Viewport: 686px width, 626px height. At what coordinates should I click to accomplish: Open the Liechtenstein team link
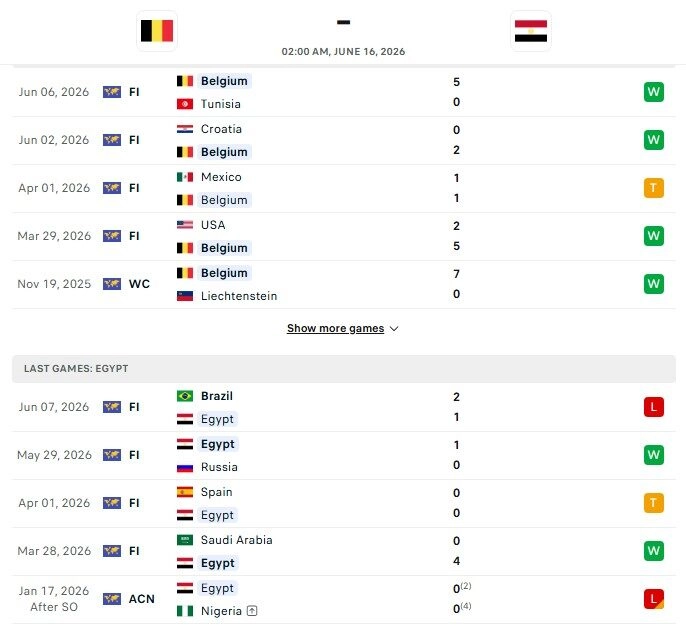[239, 296]
